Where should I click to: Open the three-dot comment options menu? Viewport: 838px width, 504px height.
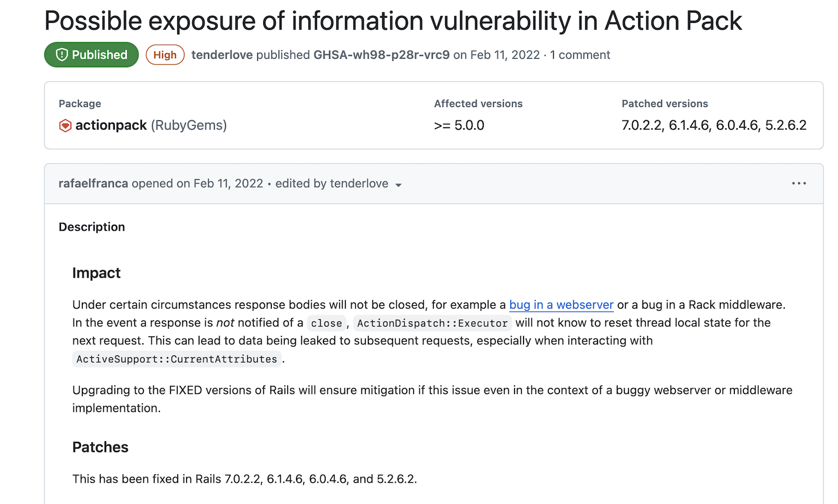(x=799, y=184)
